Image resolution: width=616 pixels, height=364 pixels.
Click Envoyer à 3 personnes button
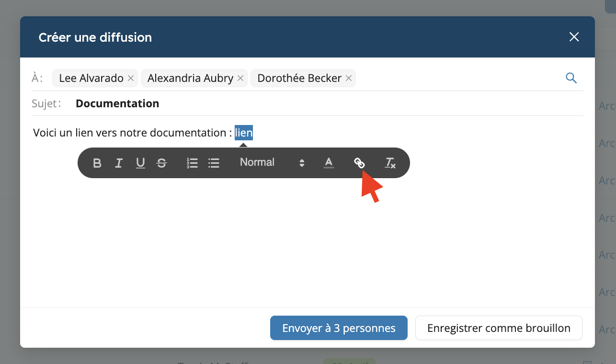click(x=339, y=328)
